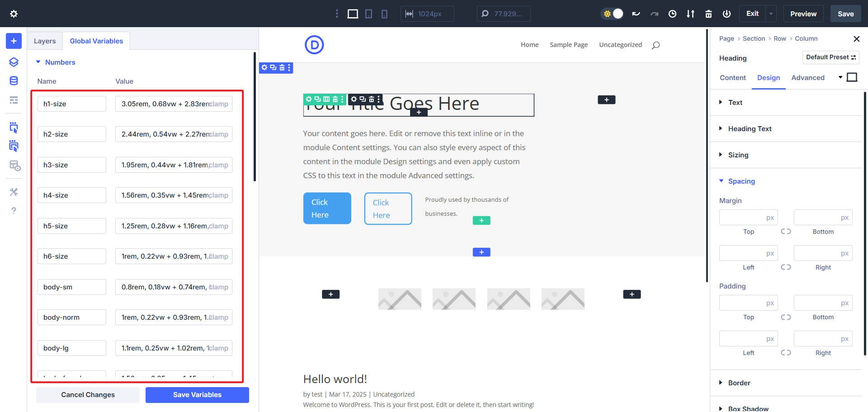Click the h1-size variable name field
The height and width of the screenshot is (412, 868).
tap(72, 104)
